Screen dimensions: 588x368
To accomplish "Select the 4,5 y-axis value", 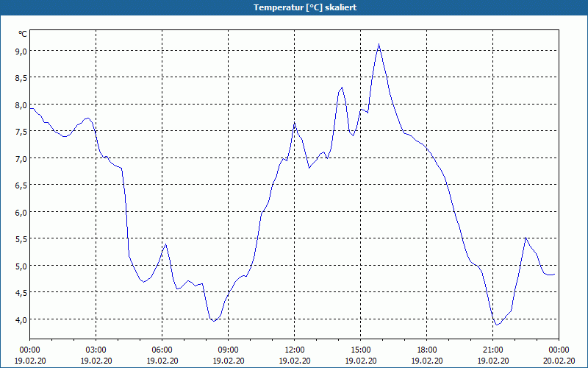I will point(22,292).
